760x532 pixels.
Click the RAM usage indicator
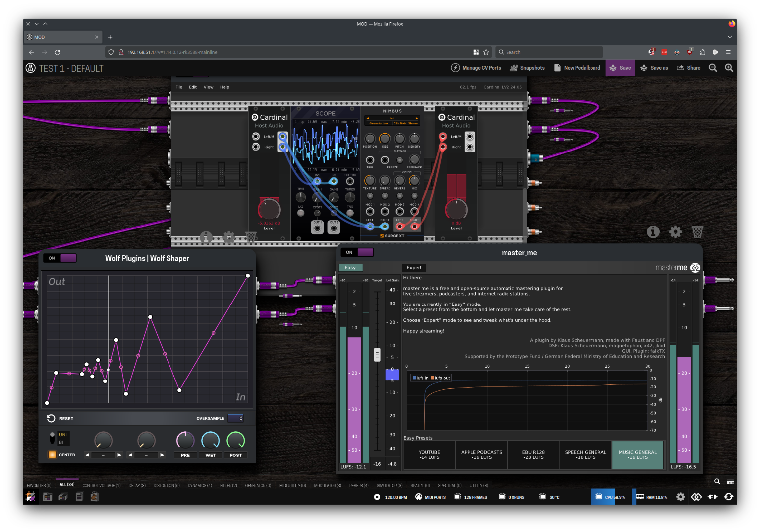click(x=651, y=497)
